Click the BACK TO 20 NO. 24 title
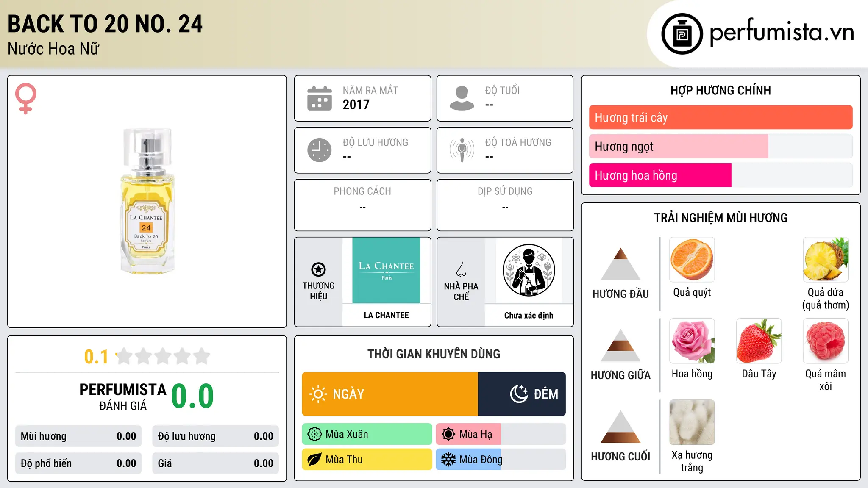Image resolution: width=868 pixels, height=488 pixels. click(105, 24)
